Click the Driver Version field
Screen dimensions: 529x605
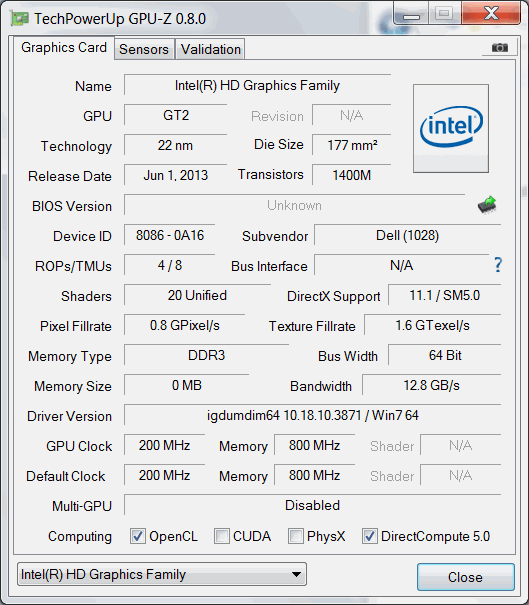(313, 416)
